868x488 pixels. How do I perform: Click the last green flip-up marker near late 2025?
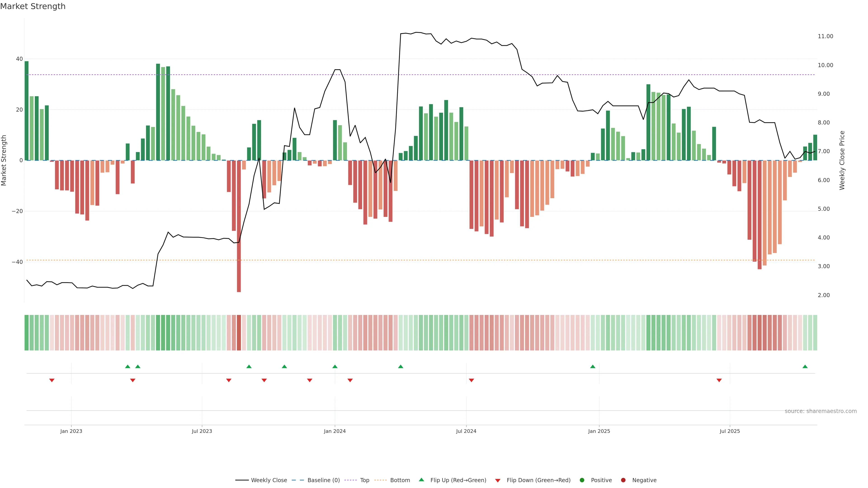pyautogui.click(x=805, y=366)
